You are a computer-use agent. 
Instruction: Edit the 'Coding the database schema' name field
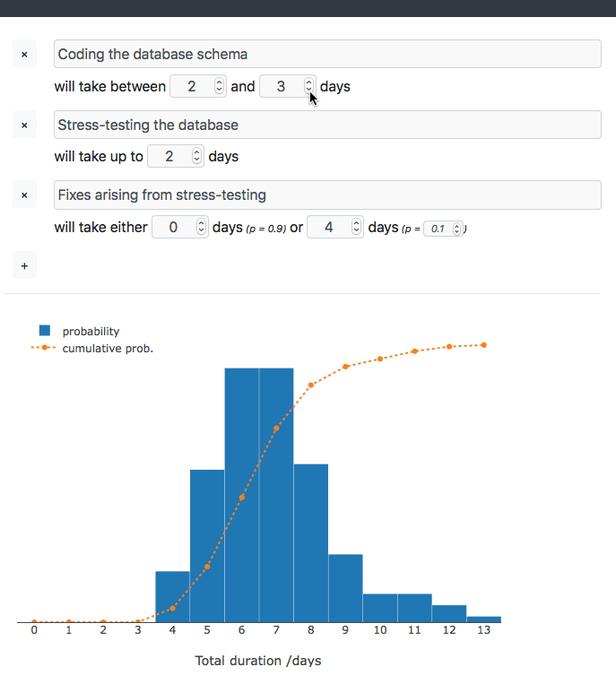coord(327,54)
